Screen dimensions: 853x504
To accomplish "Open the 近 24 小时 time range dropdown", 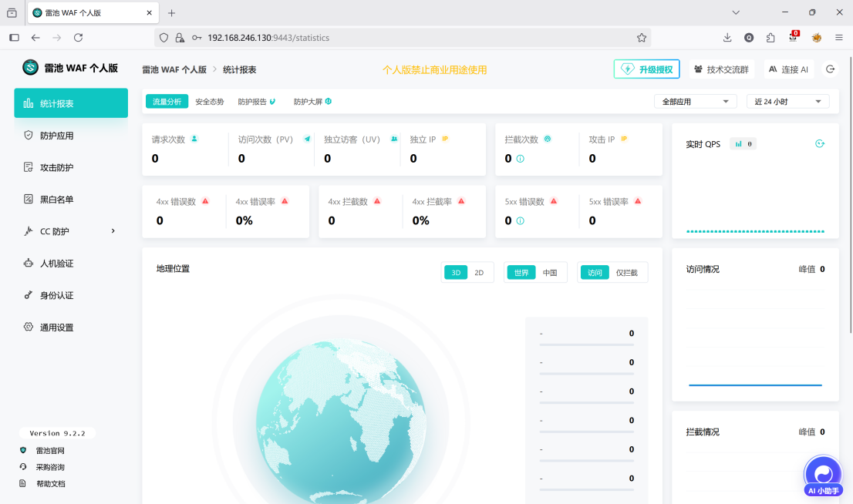I will [787, 102].
